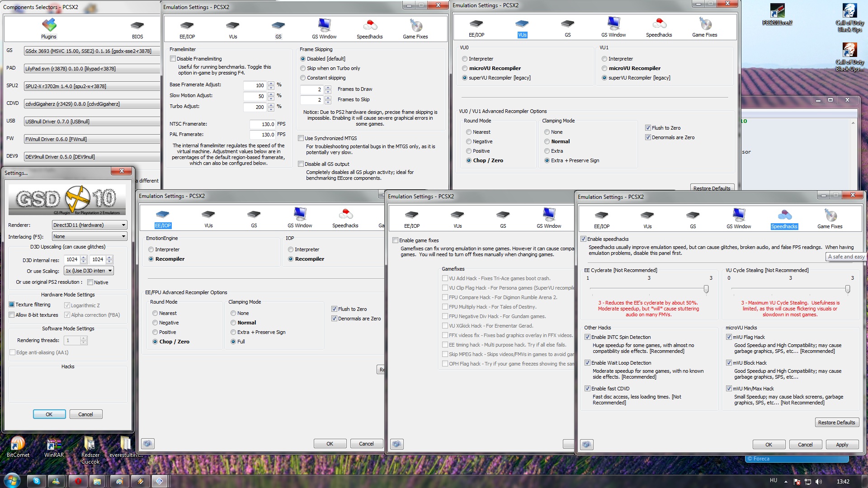This screenshot has height=488, width=868.
Task: Click Base Framerate Adjust field
Action: 255,85
